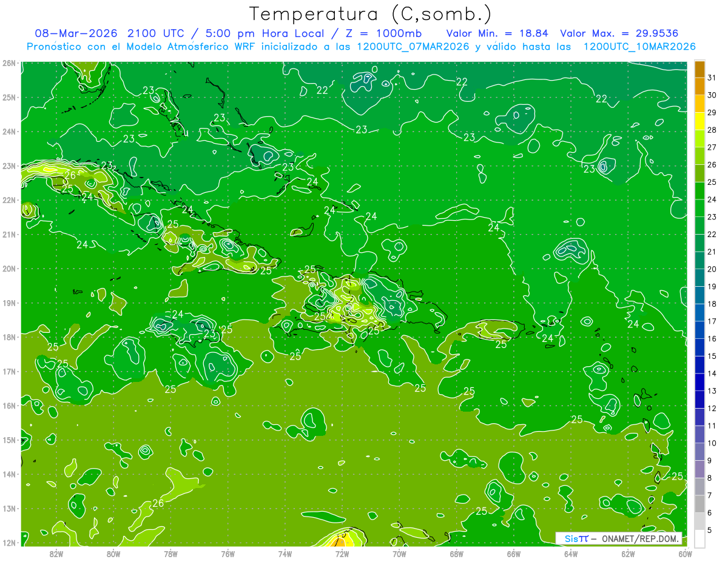Click the 'ONAMET/REP.DOM.' credit label

(641, 538)
